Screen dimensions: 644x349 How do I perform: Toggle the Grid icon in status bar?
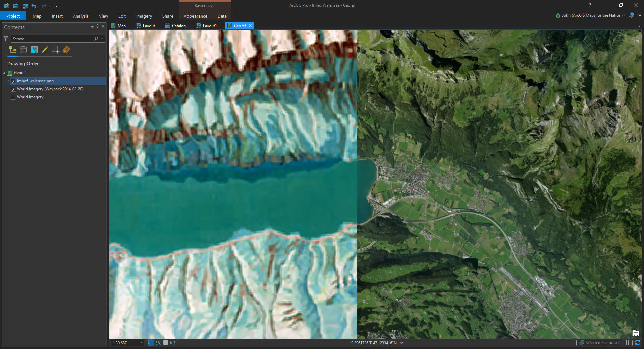tap(165, 343)
